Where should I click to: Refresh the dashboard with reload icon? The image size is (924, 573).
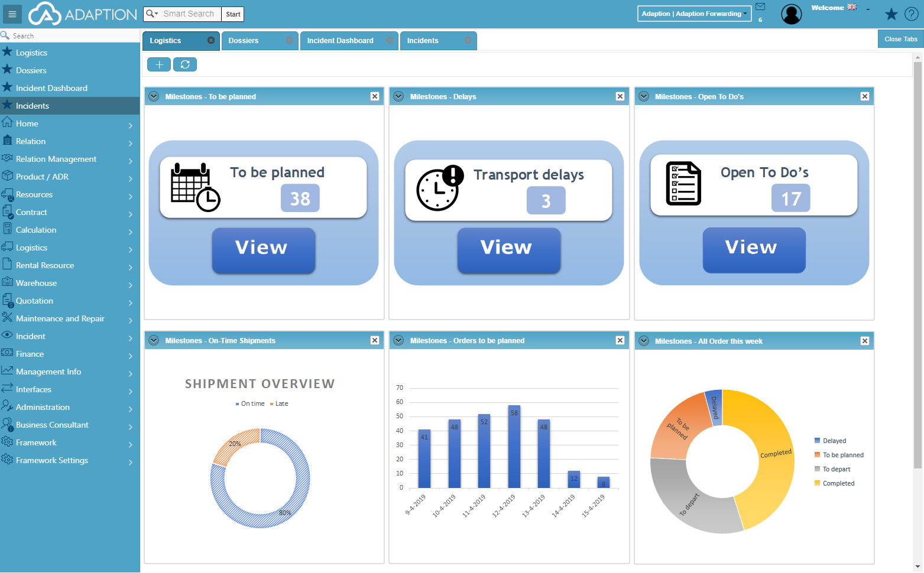coord(185,64)
